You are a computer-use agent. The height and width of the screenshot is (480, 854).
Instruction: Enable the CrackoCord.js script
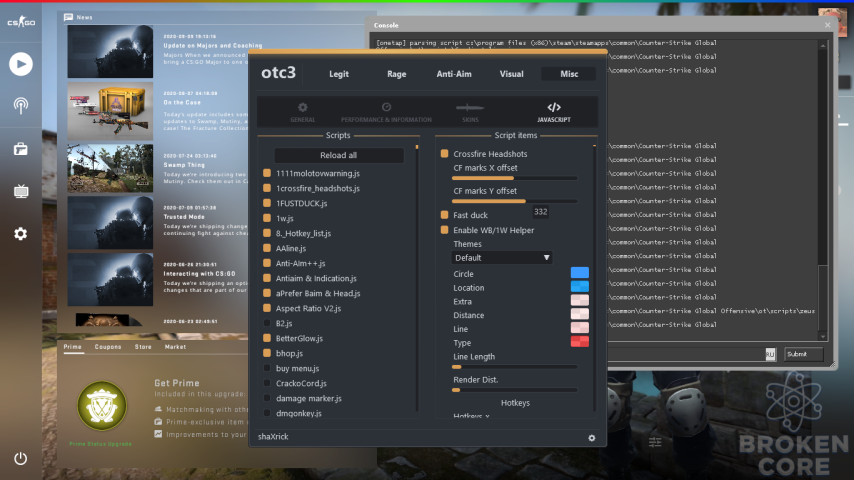point(267,383)
